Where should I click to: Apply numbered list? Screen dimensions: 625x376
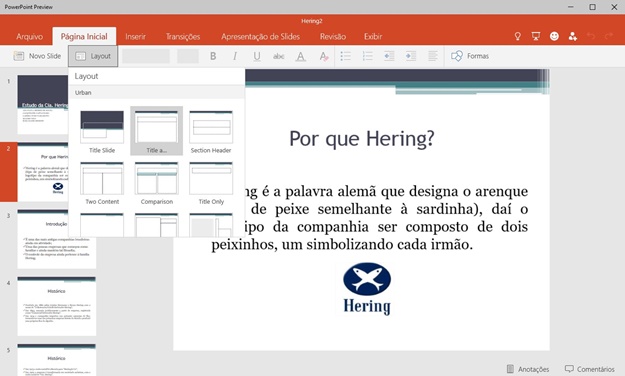coord(368,56)
